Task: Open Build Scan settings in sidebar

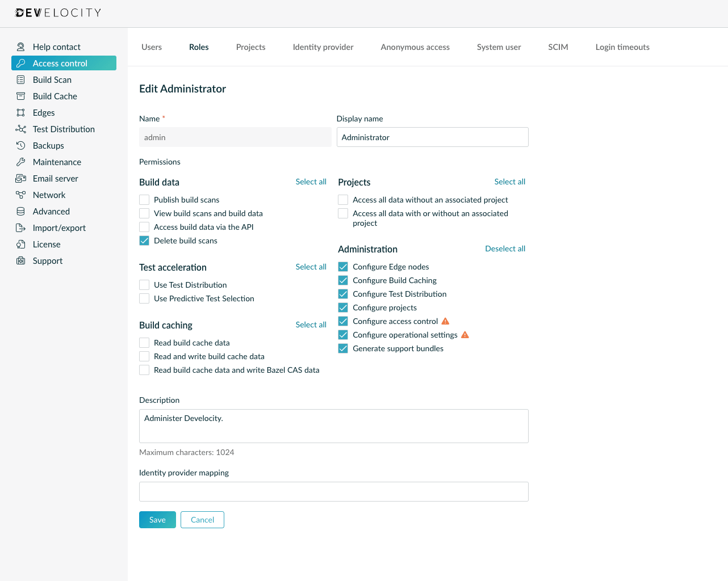Action: click(64, 80)
